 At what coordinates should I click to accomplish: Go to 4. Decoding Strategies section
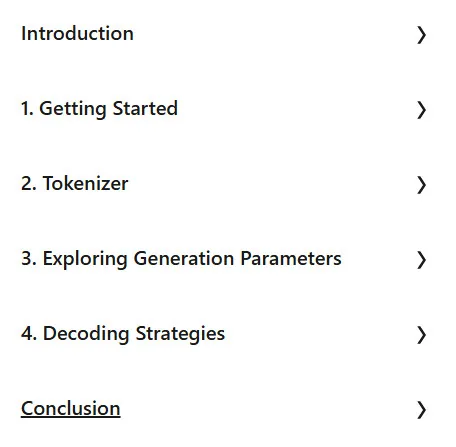pos(123,334)
